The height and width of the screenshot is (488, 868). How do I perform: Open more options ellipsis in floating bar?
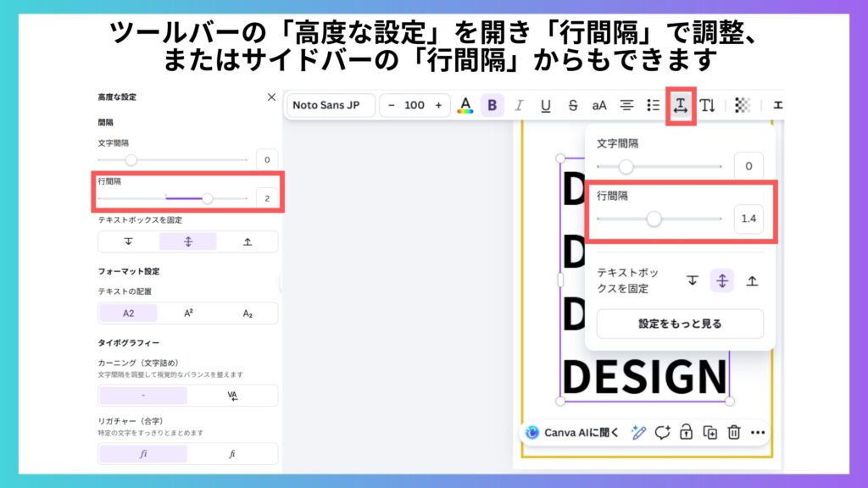[x=757, y=432]
